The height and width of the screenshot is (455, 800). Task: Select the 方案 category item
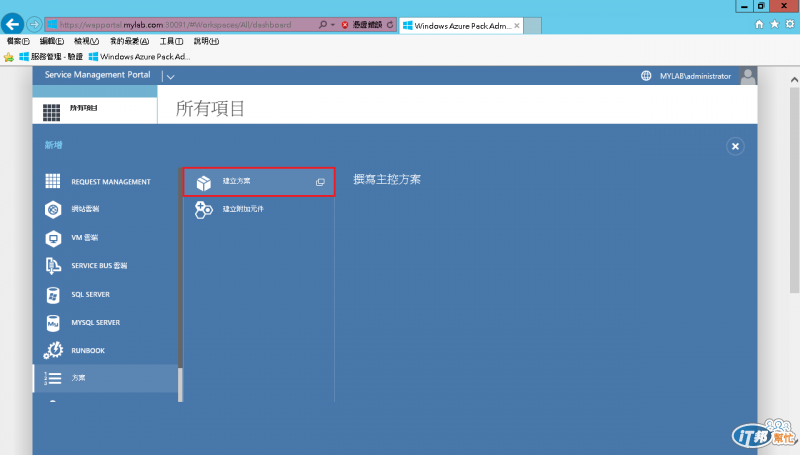[106, 378]
